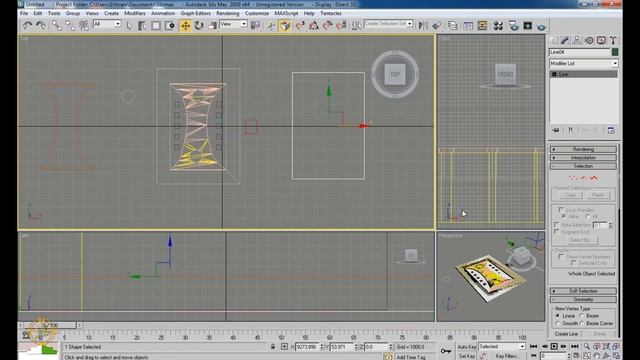Open the Render Setup icon
This screenshot has width=640, height=360.
(x=513, y=26)
